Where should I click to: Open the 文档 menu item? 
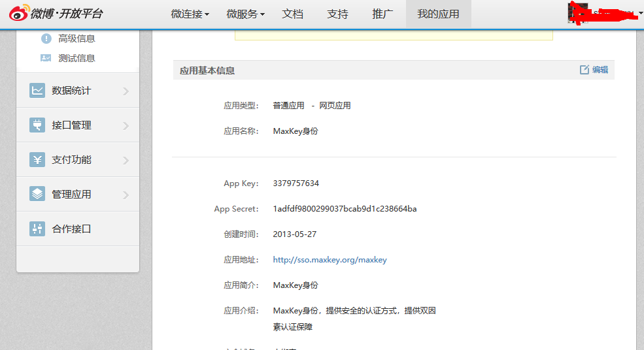(293, 14)
